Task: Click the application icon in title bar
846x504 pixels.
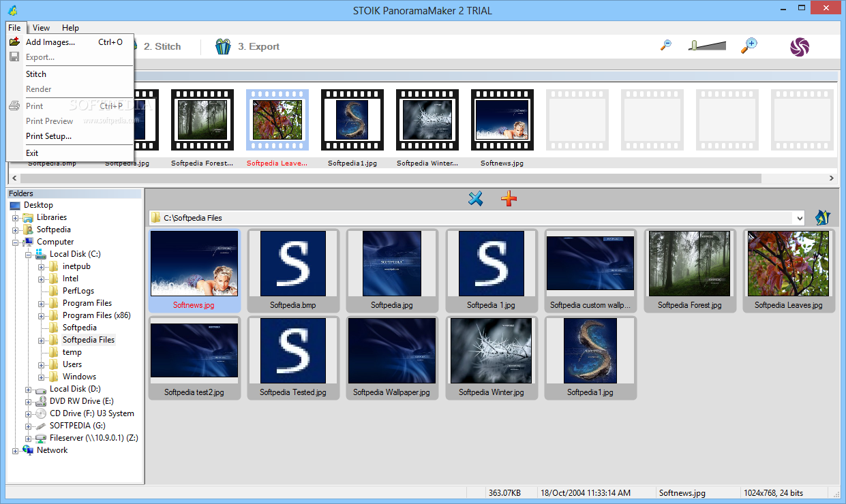Action: tap(13, 10)
